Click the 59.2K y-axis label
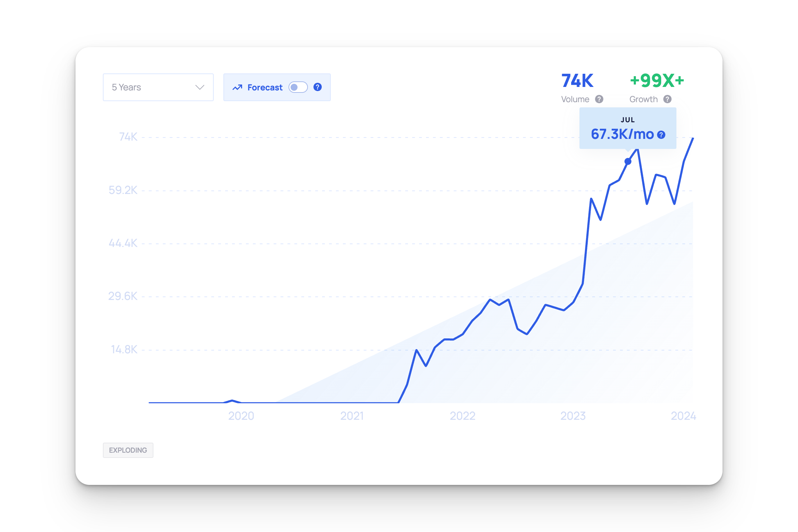Image resolution: width=798 pixels, height=532 pixels. [x=123, y=190]
